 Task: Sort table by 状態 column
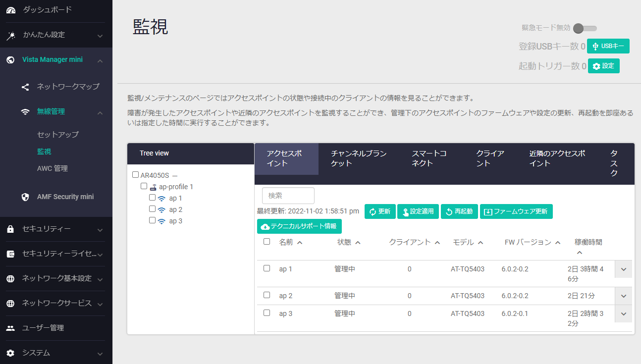point(349,242)
